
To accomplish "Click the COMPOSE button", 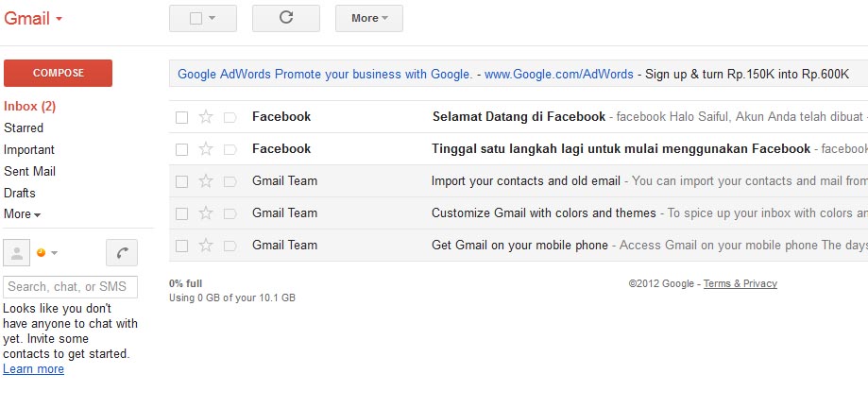I will (58, 73).
